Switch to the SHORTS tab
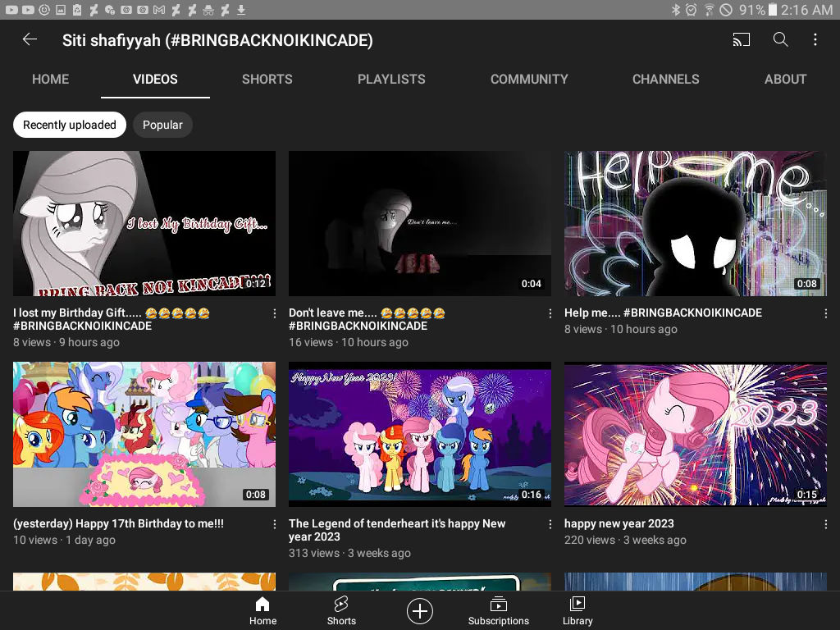The width and height of the screenshot is (840, 630). coord(267,80)
